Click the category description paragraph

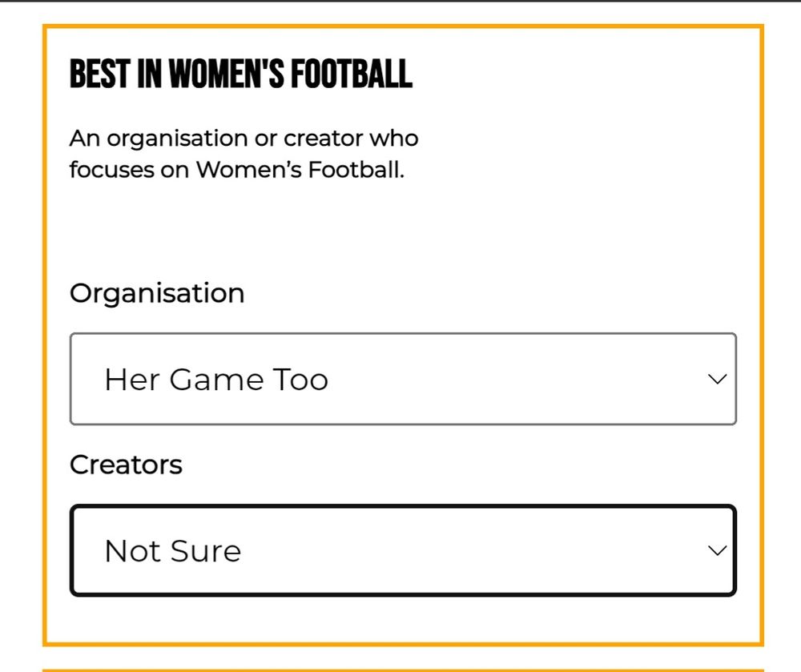[x=244, y=154]
